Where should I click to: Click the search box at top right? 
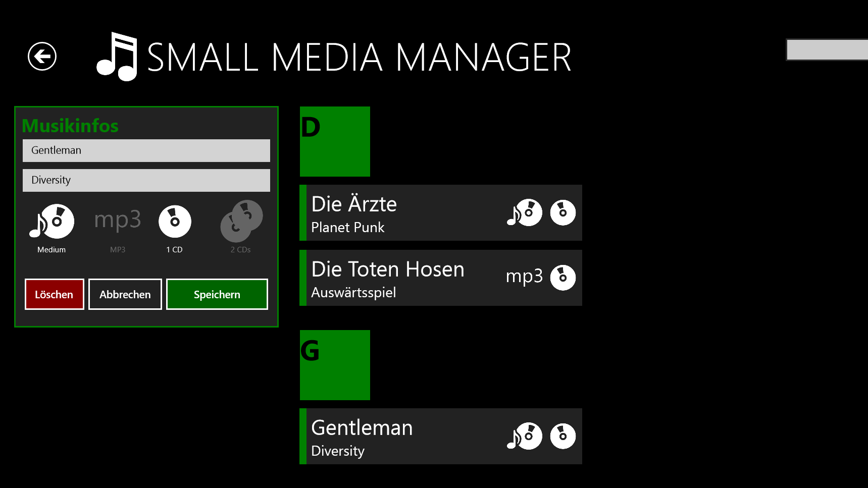click(x=827, y=49)
